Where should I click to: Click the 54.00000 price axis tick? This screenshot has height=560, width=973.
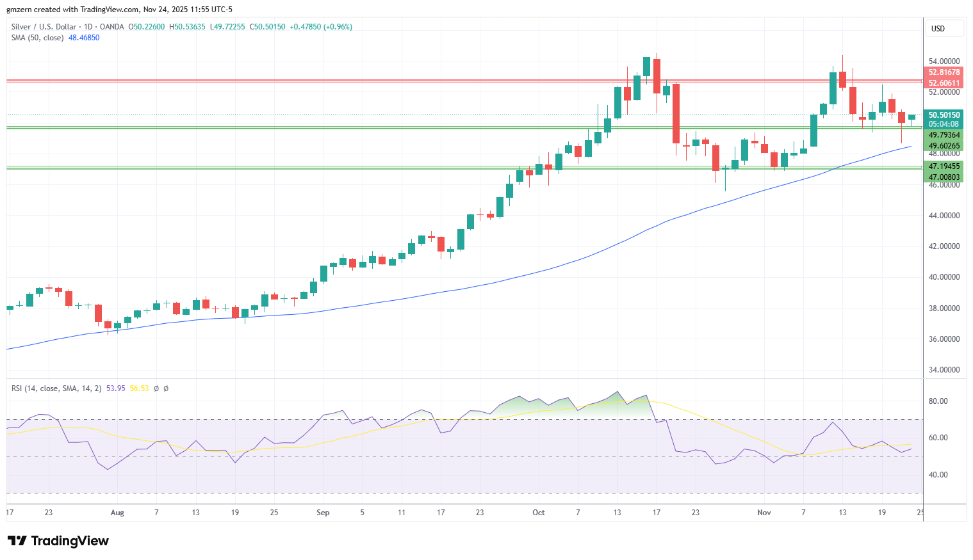(x=944, y=61)
